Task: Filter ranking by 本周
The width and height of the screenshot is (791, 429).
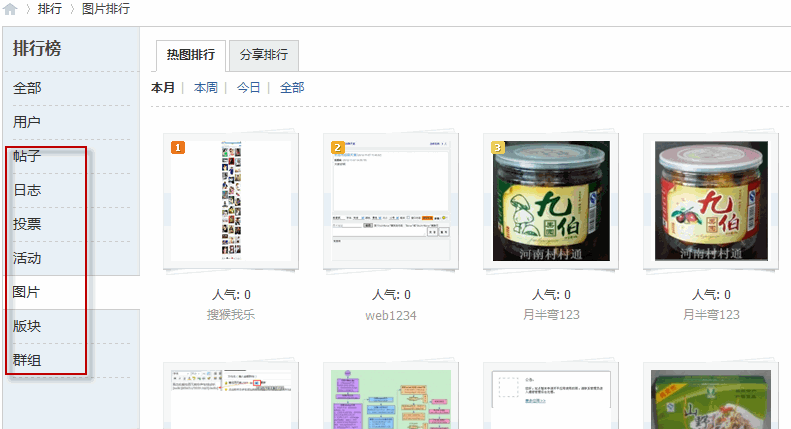Action: [205, 88]
